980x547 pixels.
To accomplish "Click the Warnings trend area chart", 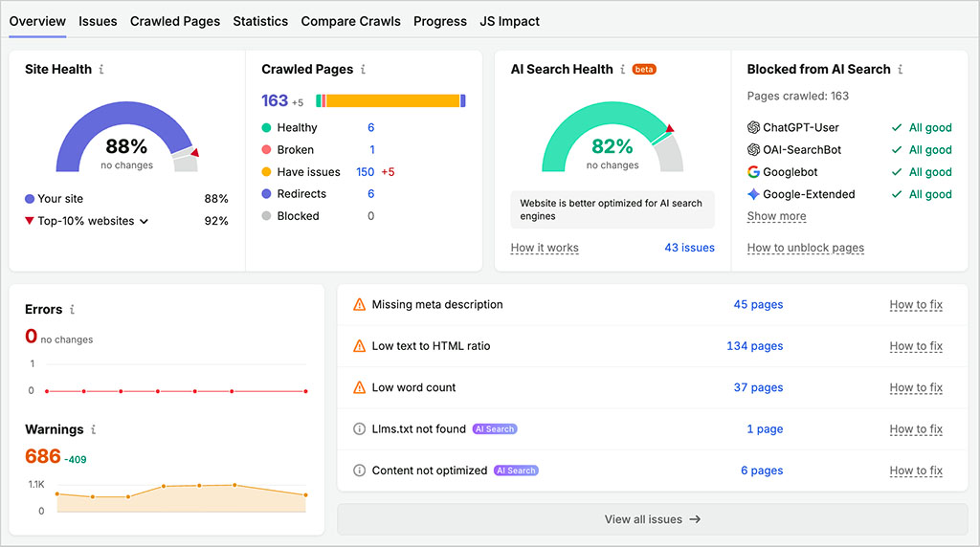I will click(x=181, y=498).
